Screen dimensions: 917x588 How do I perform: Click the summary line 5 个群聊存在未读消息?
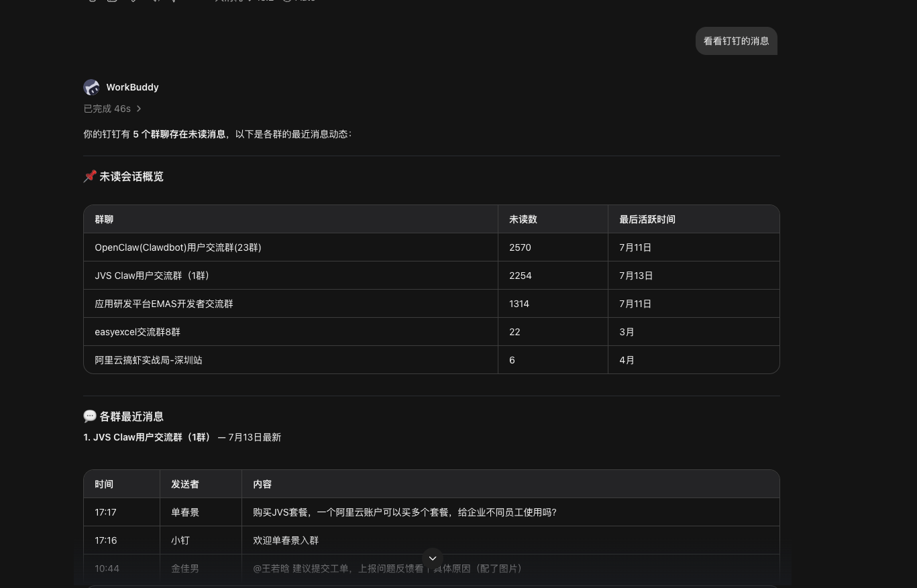pos(179,134)
